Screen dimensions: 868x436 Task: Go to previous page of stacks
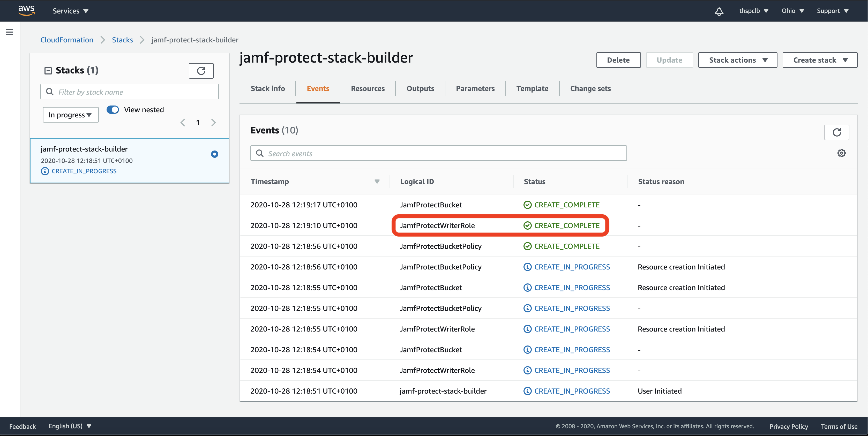[x=183, y=123]
